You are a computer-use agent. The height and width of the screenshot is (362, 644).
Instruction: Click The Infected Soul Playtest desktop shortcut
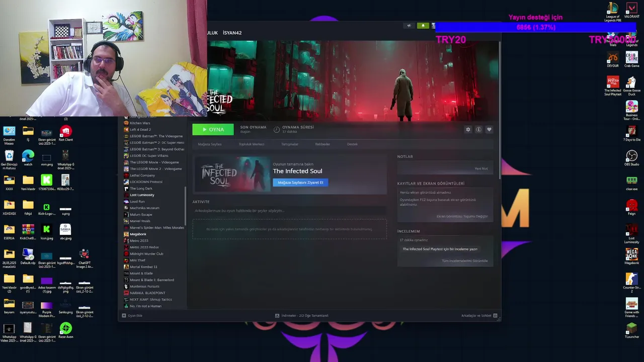pyautogui.click(x=613, y=86)
